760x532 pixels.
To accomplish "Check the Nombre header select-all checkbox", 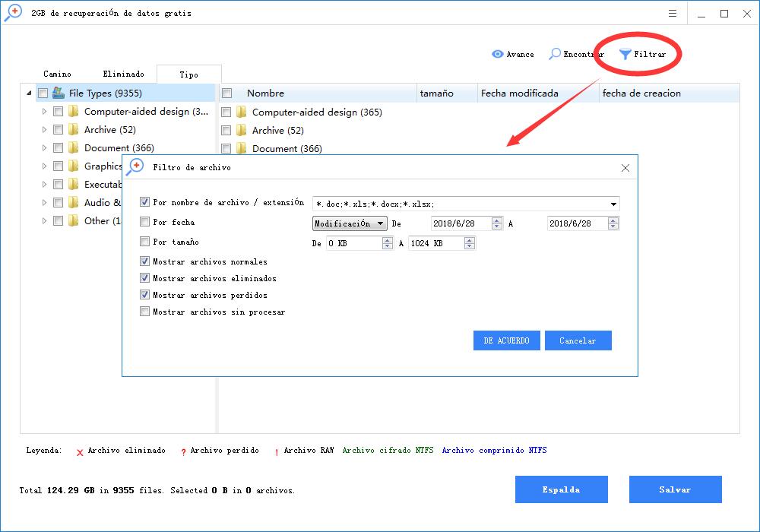I will pyautogui.click(x=226, y=93).
